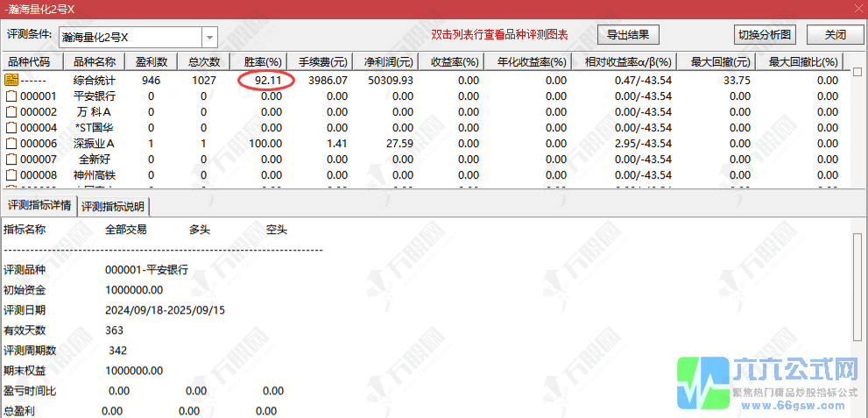The height and width of the screenshot is (418, 868).
Task: Click the 92.11 win rate value
Action: (x=269, y=81)
